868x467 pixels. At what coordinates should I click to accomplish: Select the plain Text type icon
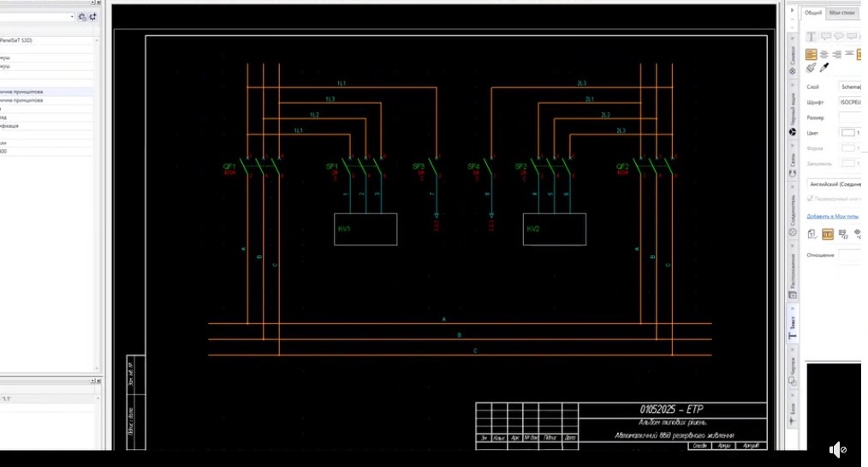[811, 37]
